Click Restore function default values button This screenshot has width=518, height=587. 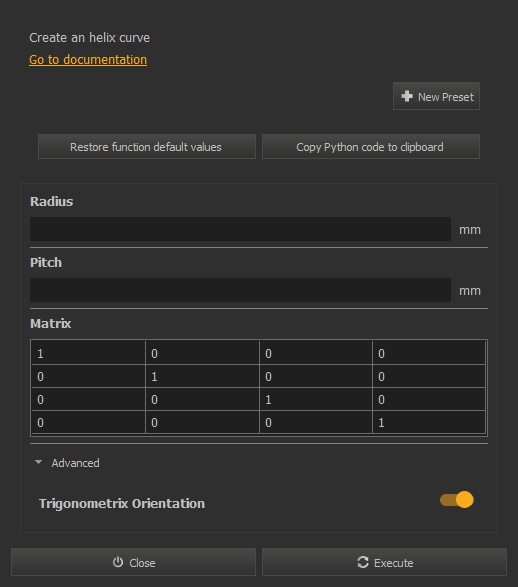pos(147,147)
